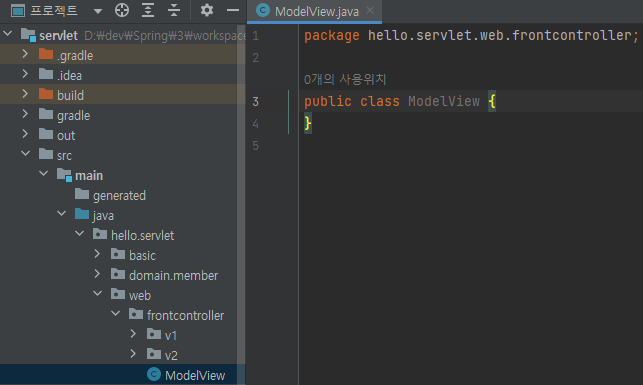Click the class icon on ModelView.java tab
Screen dimensions: 643x385
(263, 10)
